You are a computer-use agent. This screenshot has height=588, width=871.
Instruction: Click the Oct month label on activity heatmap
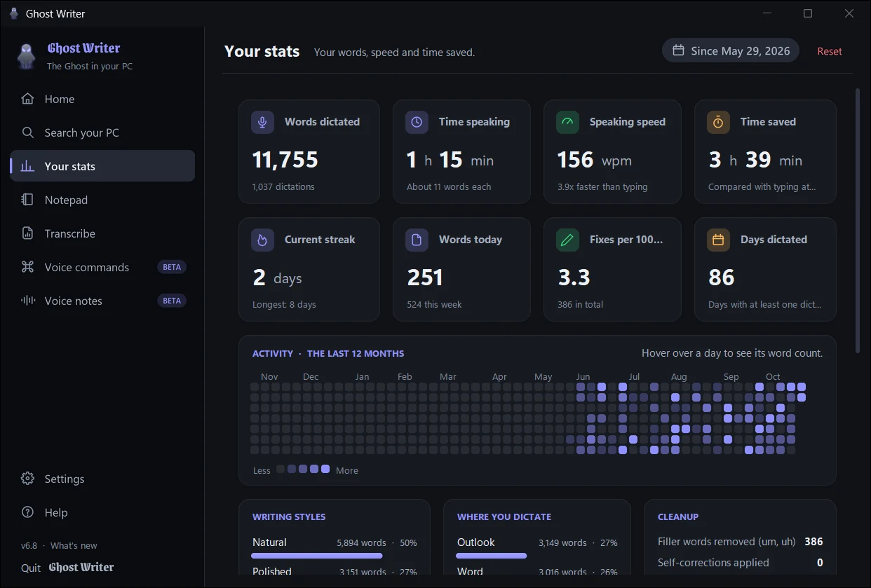point(773,376)
